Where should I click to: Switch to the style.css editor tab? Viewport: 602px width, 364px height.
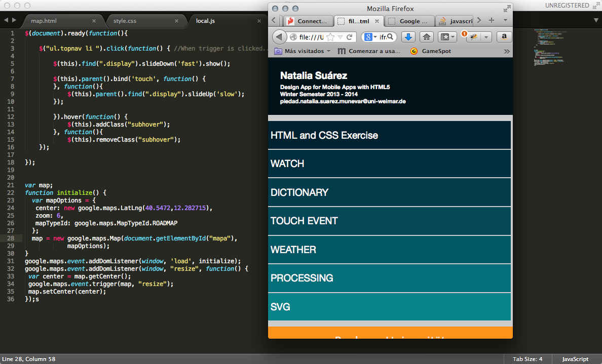pos(125,21)
